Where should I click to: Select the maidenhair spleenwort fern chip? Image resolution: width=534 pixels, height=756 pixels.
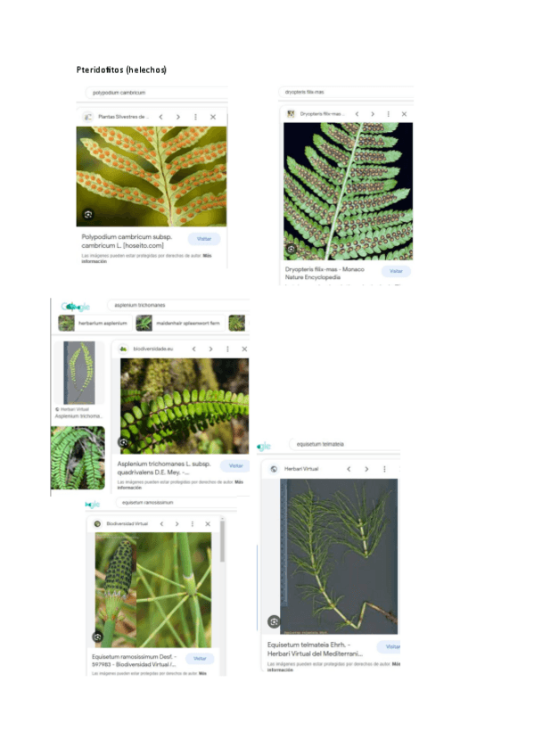[x=179, y=323]
